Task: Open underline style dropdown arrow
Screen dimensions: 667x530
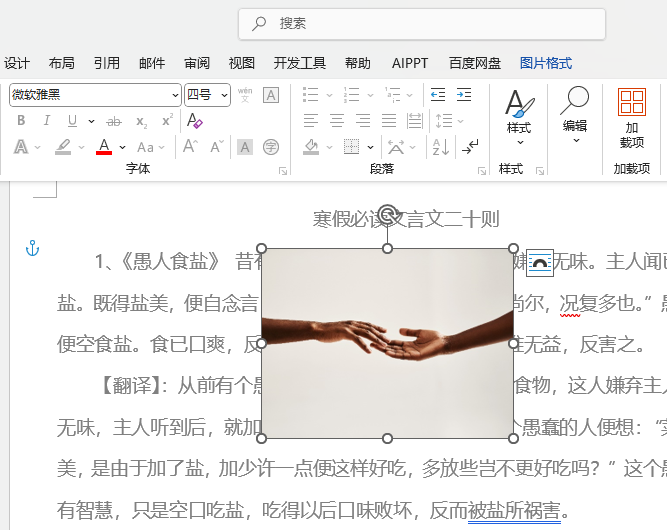Action: coord(91,121)
